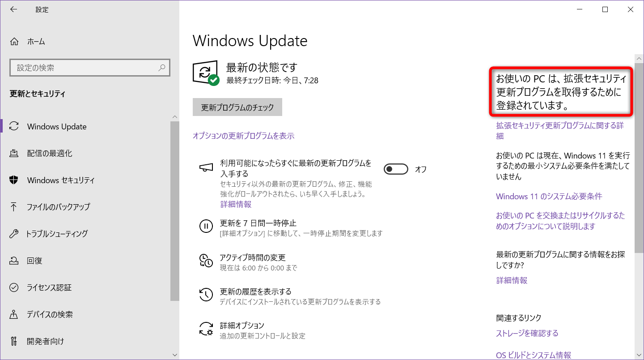Click the pause updates icon
The width and height of the screenshot is (644, 360).
click(x=206, y=226)
